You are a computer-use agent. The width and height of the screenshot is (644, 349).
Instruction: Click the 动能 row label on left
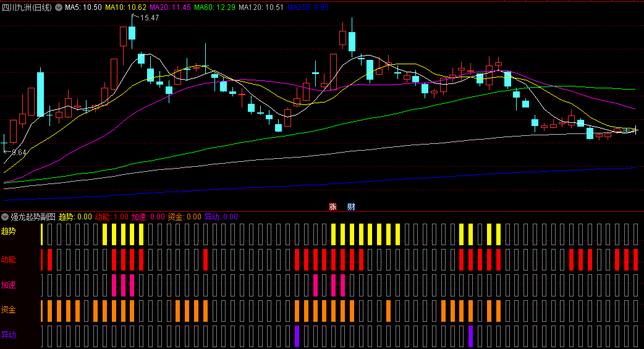pos(8,259)
